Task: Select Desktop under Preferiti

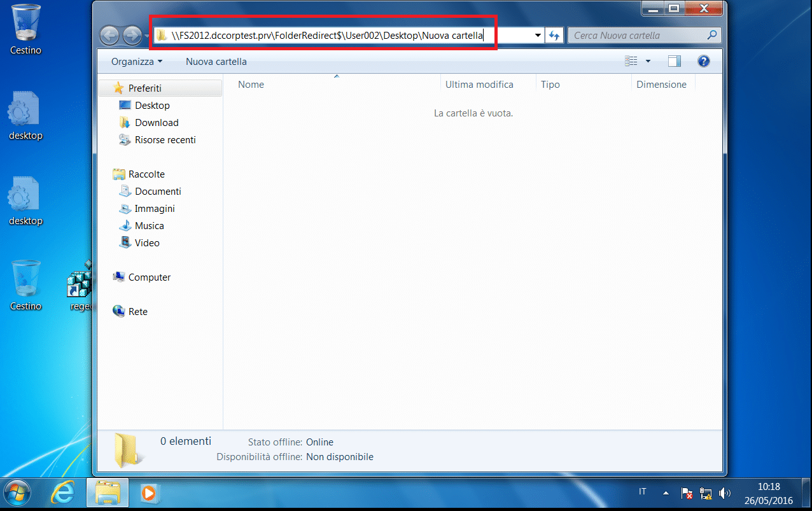Action: point(152,106)
